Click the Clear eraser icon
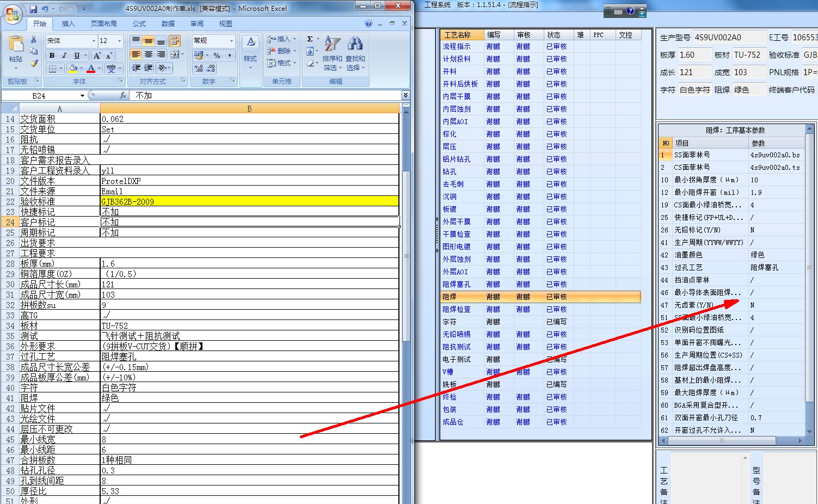This screenshot has width=818, height=504. (310, 64)
